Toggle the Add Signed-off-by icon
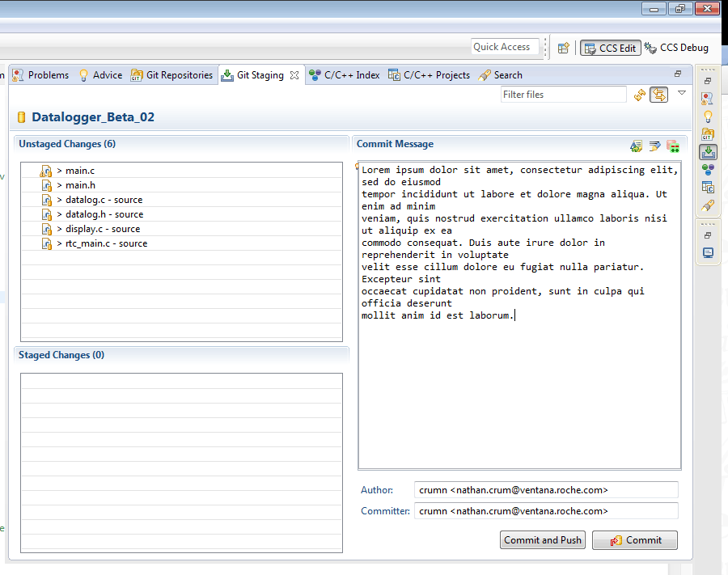Screen dimensions: 728x575 pos(654,146)
